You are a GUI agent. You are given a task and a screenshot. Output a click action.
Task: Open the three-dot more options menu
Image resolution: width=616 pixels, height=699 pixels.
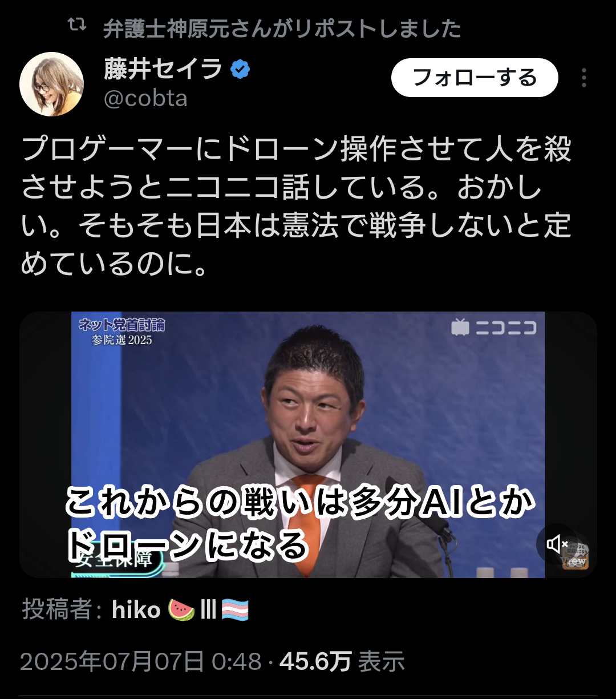click(583, 78)
